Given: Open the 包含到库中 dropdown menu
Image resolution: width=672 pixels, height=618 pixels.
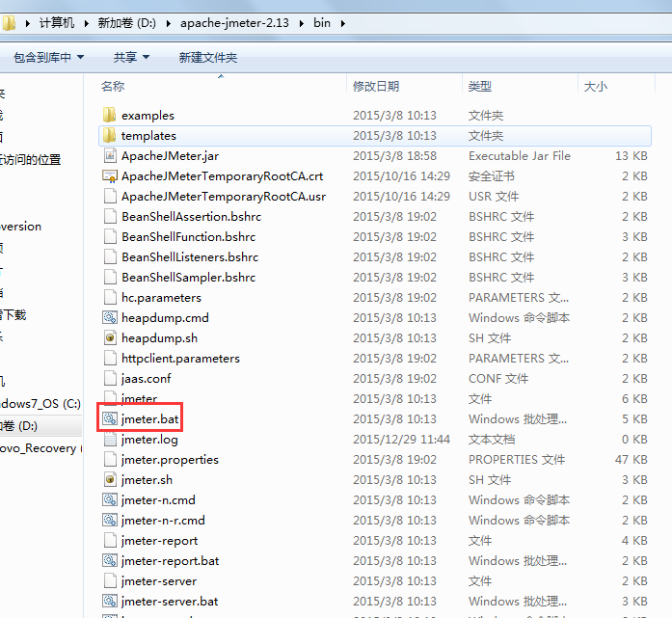Looking at the screenshot, I should (x=47, y=58).
